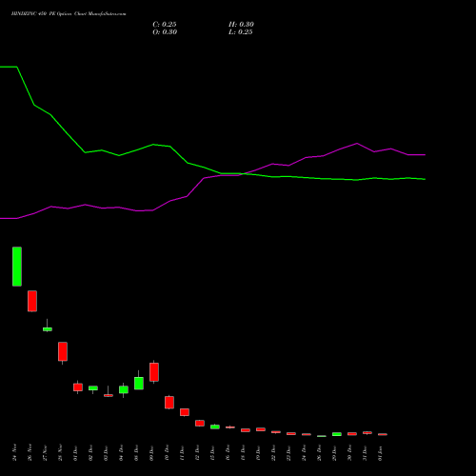Click the red candle for 01 Dec
This screenshot has height=476, width=476.
coord(78,387)
